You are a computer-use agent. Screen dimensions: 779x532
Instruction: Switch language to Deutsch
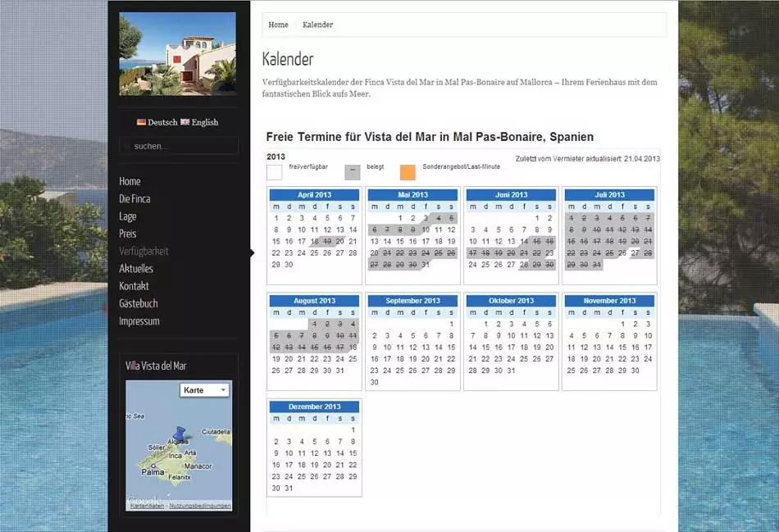point(162,122)
